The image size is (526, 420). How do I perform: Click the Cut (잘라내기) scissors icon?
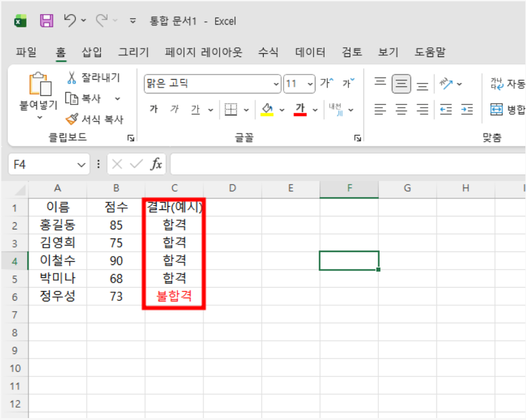72,78
